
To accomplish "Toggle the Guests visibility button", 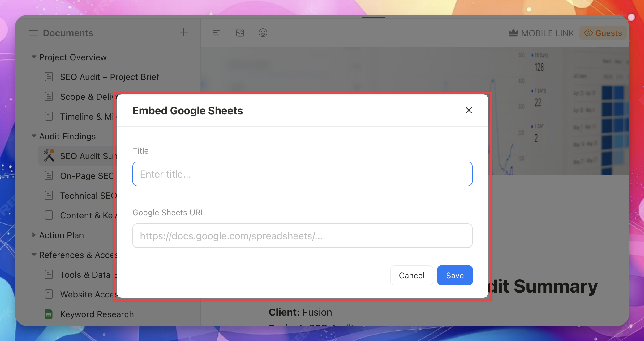I will tap(603, 33).
